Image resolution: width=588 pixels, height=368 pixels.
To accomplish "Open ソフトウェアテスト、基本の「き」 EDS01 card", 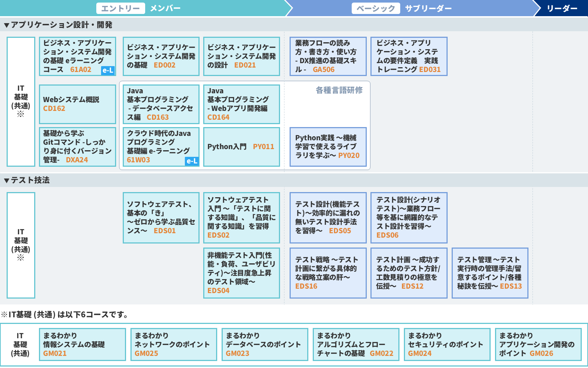I will 161,218.
